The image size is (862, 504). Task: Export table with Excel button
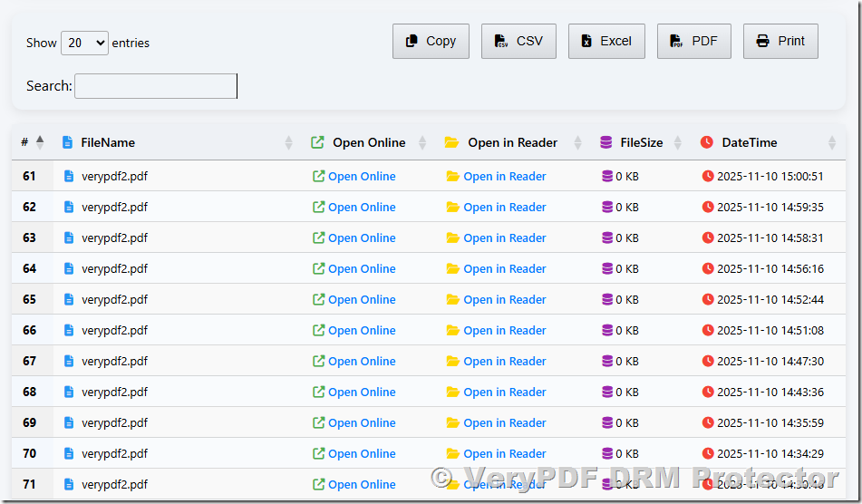pyautogui.click(x=606, y=41)
